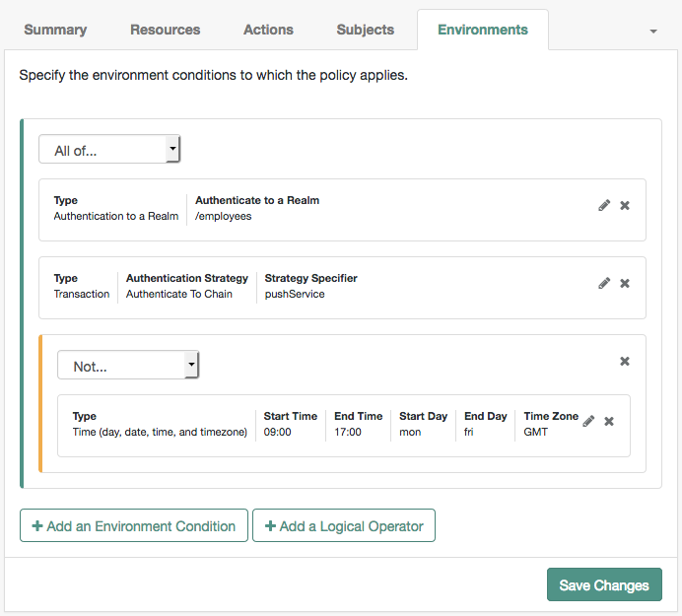Switch to the Resources tab
682x616 pixels.
166,30
